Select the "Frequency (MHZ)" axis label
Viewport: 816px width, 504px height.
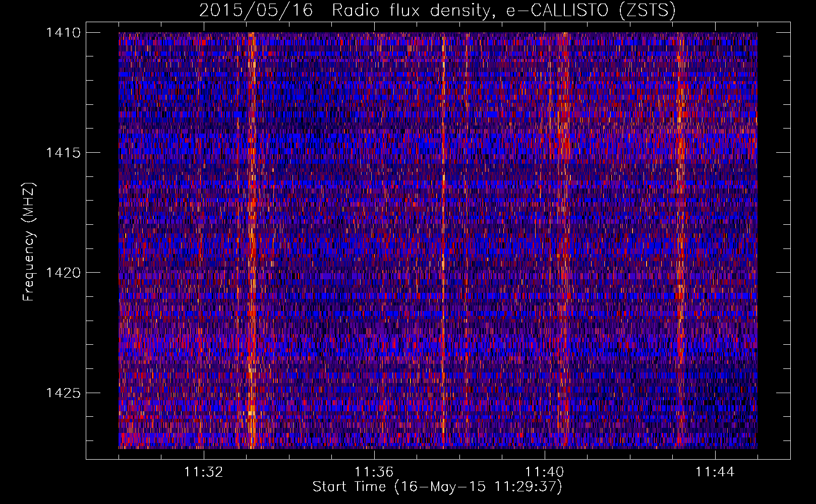(x=29, y=242)
